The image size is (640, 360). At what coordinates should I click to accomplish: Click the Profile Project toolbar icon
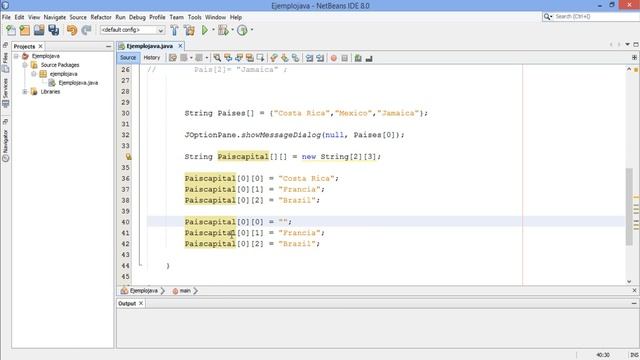(x=242, y=30)
